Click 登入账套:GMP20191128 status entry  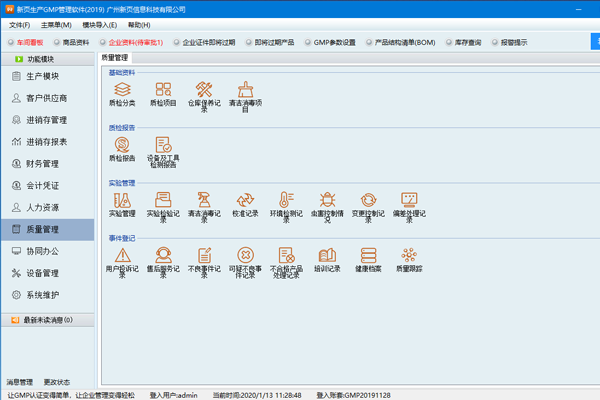coord(354,395)
